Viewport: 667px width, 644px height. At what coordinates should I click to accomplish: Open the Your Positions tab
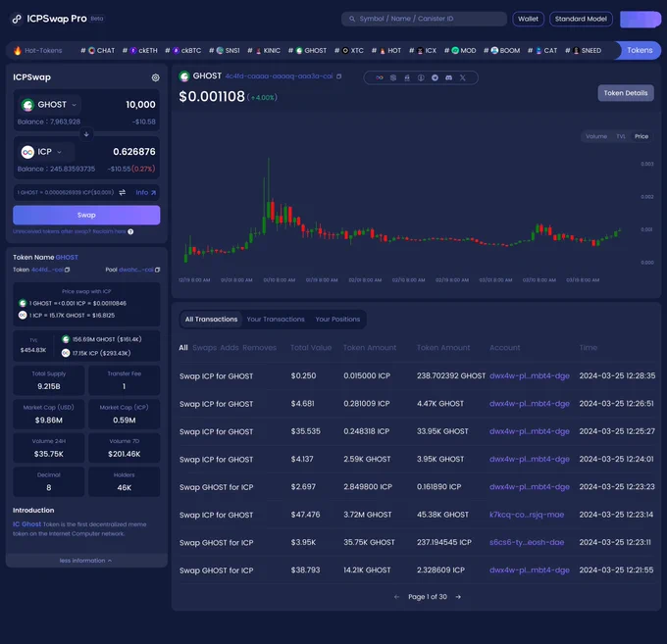(x=337, y=320)
